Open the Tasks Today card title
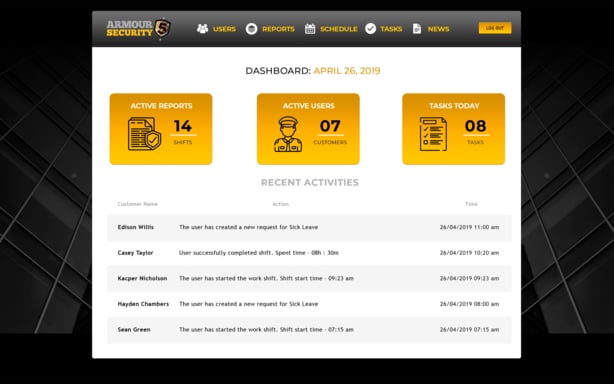 [454, 106]
